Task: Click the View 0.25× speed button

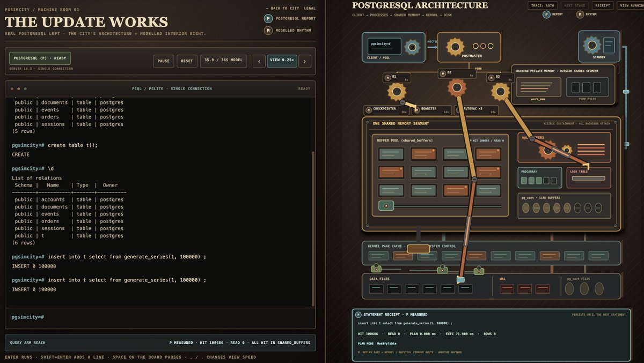Action: [x=282, y=61]
